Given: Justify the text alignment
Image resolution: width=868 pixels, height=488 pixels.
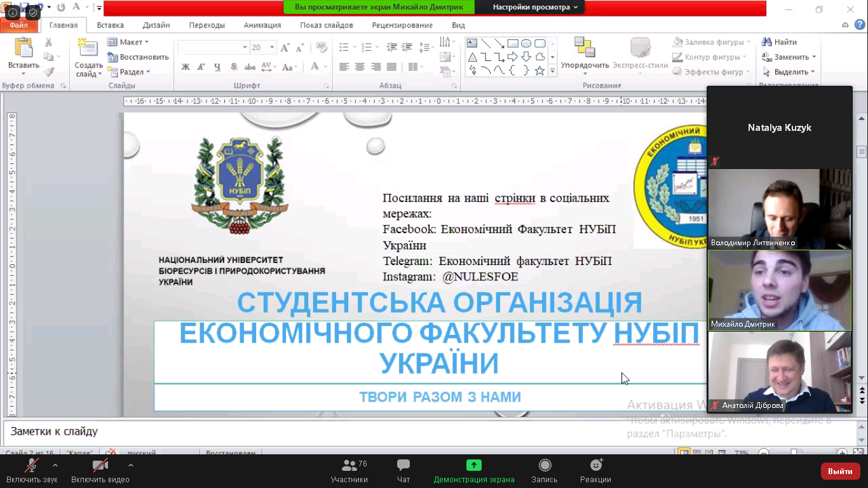Looking at the screenshot, I should point(391,67).
